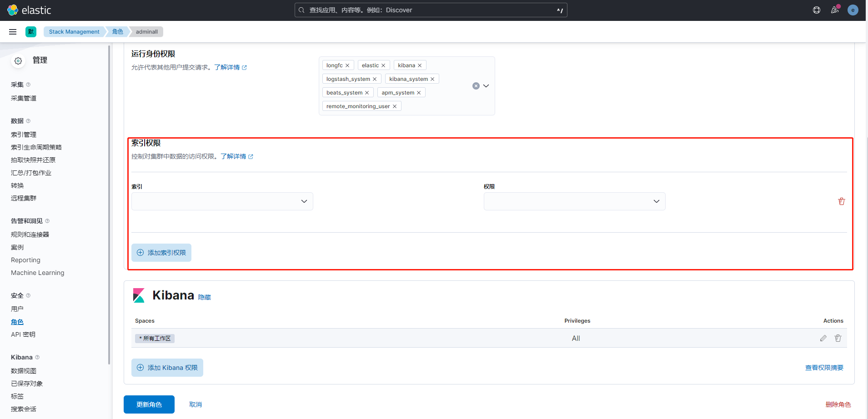The width and height of the screenshot is (868, 419).
Task: Go to 角色 breadcrumb
Action: [118, 32]
